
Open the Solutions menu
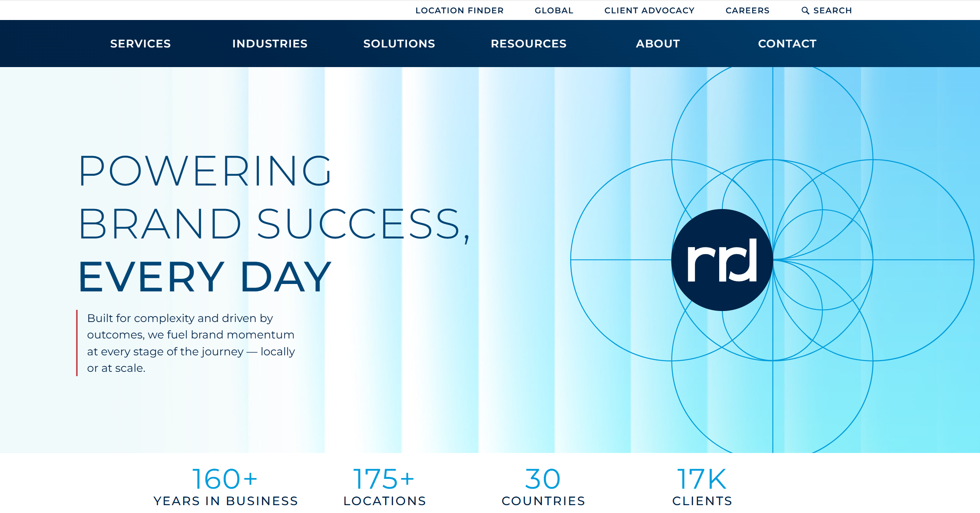coord(399,44)
